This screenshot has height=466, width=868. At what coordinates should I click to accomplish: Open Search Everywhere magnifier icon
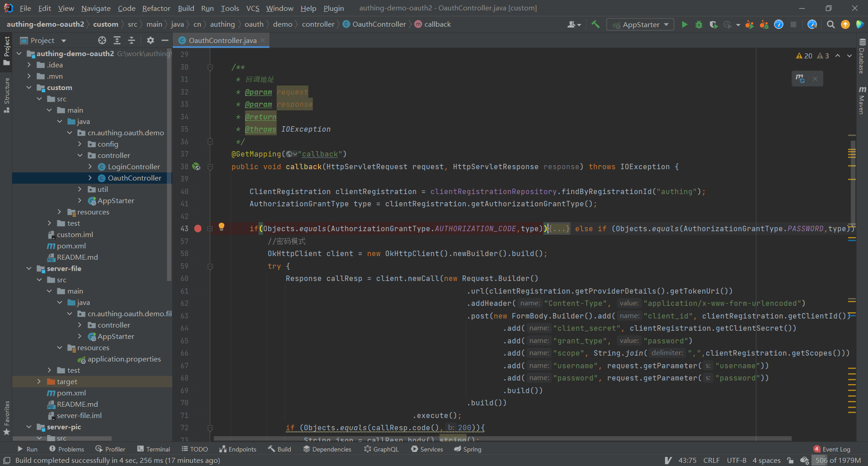coord(830,24)
